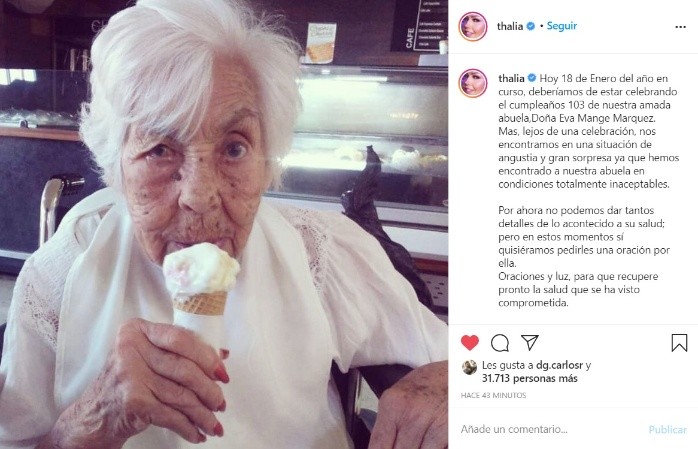This screenshot has width=698, height=449.
Task: Unlike the post with the red heart
Action: (x=470, y=343)
